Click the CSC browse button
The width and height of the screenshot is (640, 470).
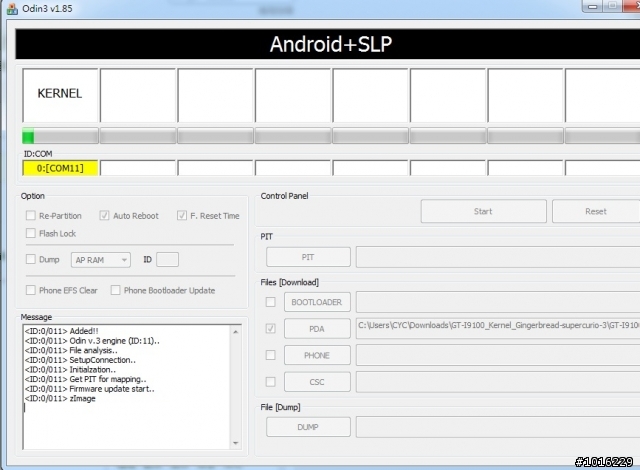pos(317,382)
